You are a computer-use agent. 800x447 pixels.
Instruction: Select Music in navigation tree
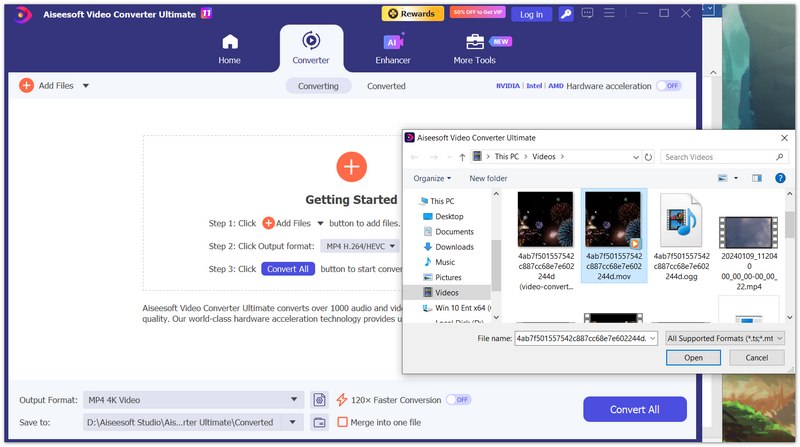(x=445, y=262)
